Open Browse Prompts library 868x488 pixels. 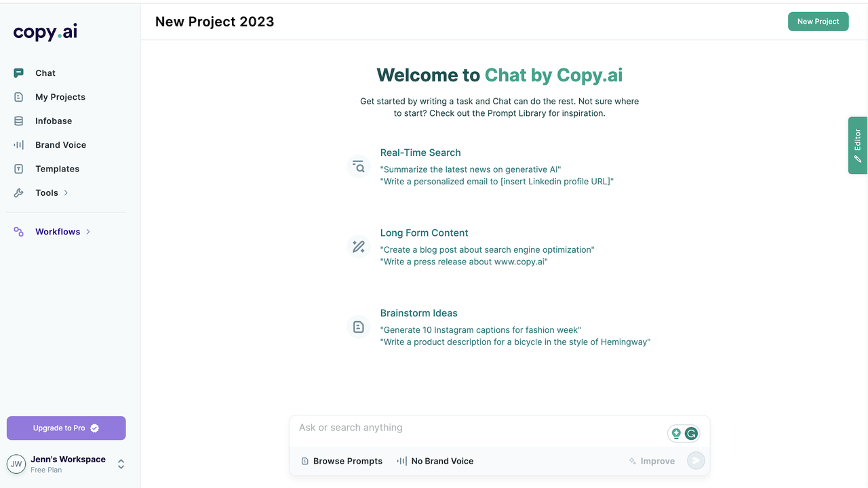[342, 461]
